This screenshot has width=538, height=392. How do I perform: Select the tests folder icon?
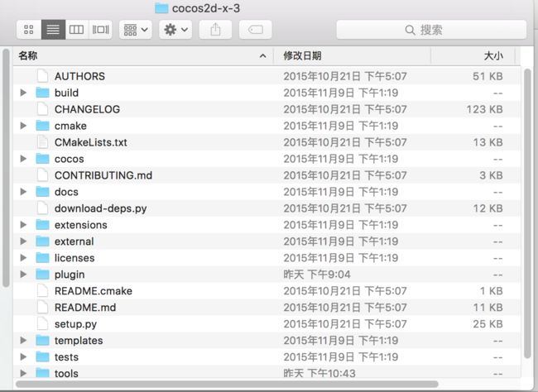pos(42,356)
